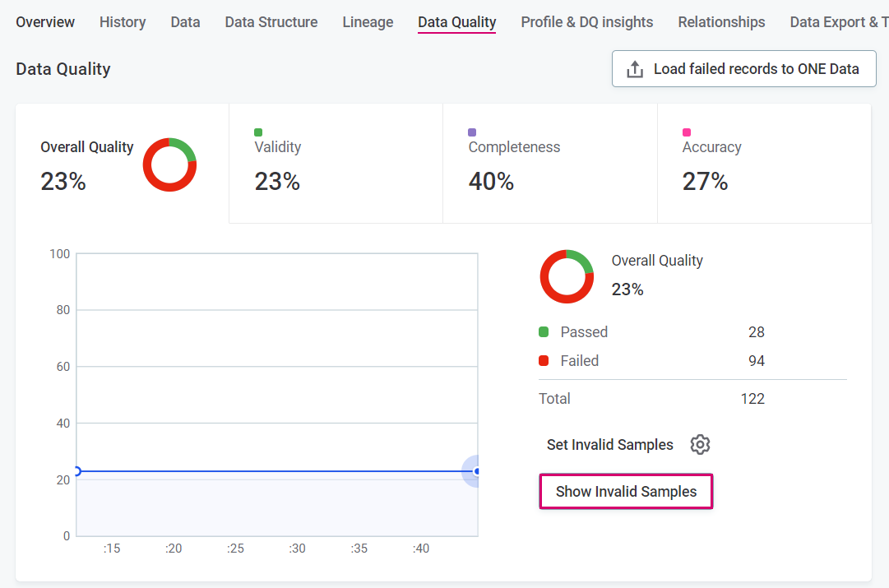Click the red Failed legend dot

544,361
